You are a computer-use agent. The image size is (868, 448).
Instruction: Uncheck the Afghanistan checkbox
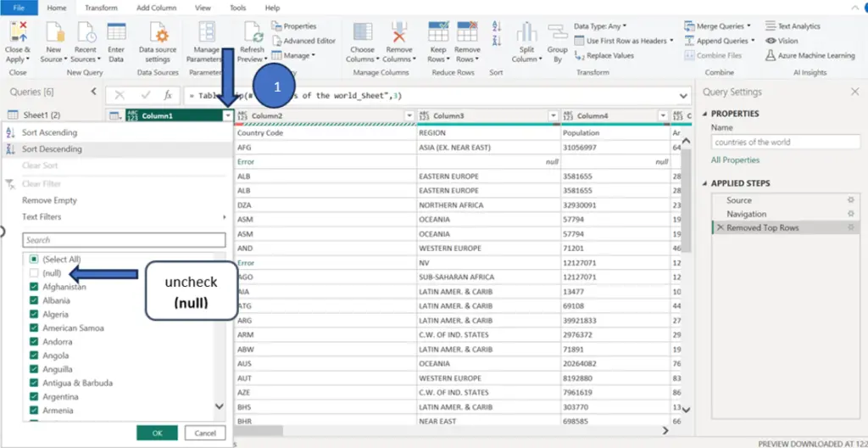pos(34,287)
